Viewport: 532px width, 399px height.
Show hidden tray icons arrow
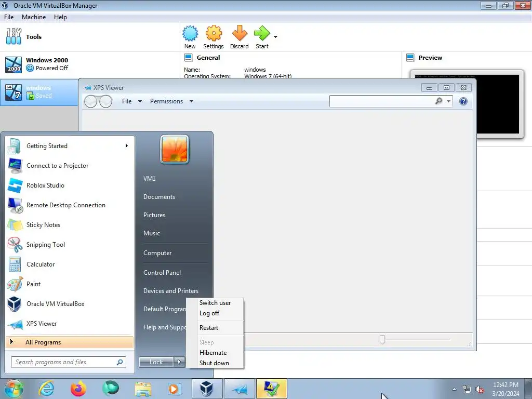click(454, 389)
